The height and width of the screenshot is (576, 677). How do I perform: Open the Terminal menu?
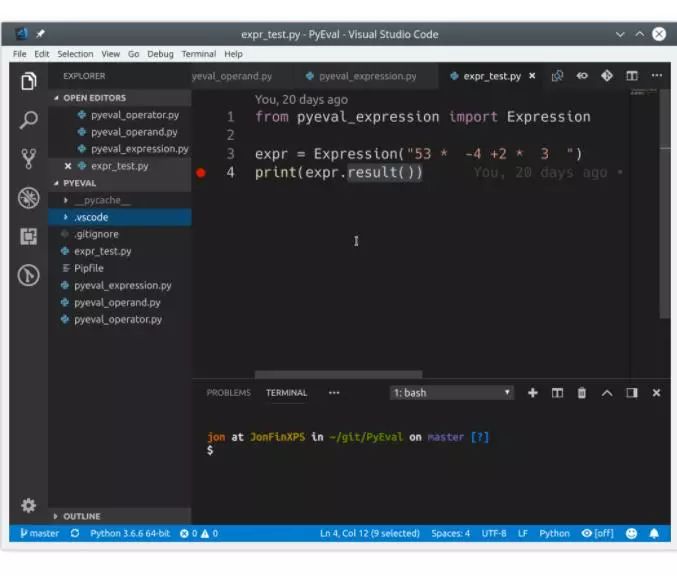tap(199, 54)
